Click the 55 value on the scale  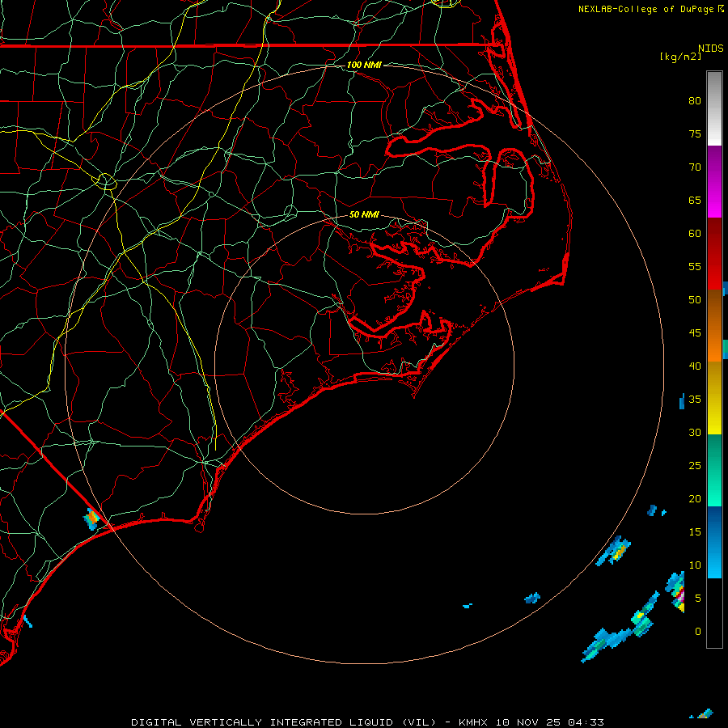(x=695, y=266)
